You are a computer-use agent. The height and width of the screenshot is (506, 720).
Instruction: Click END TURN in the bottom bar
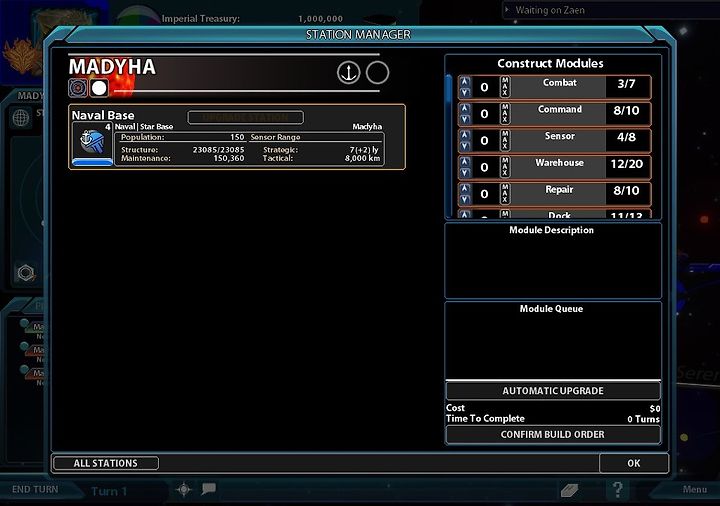pyautogui.click(x=35, y=489)
